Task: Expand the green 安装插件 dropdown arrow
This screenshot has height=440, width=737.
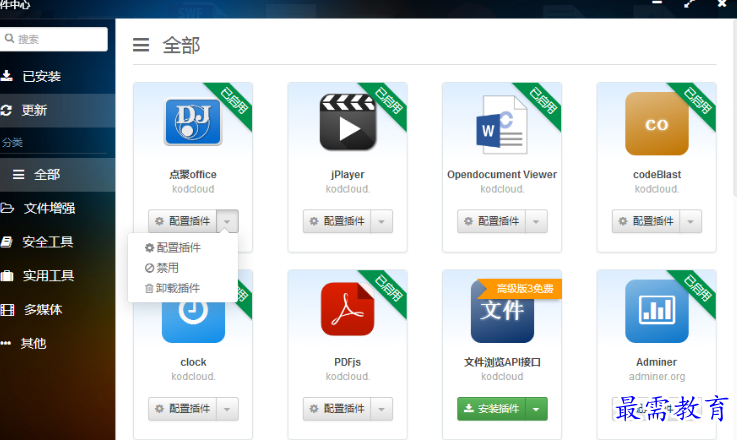Action: click(x=536, y=409)
